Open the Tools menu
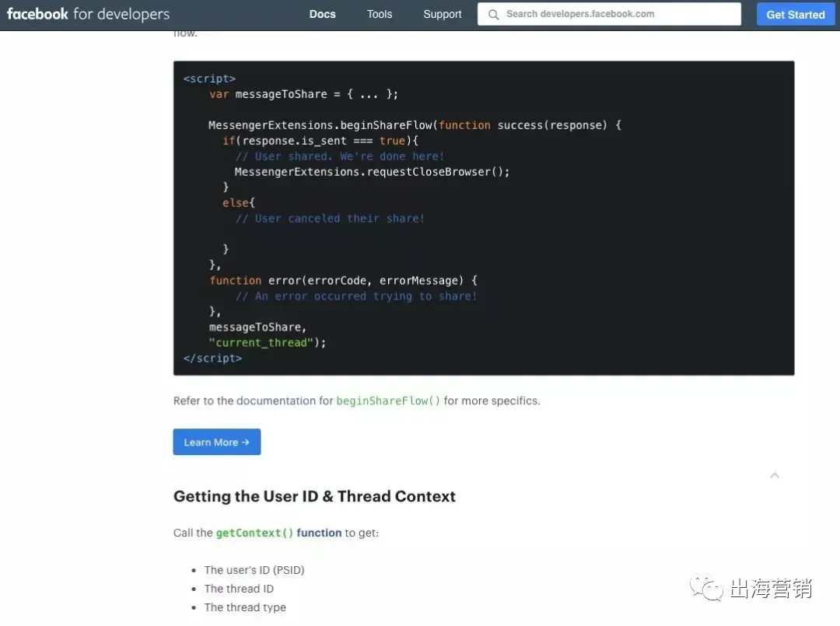This screenshot has width=840, height=626. (380, 15)
